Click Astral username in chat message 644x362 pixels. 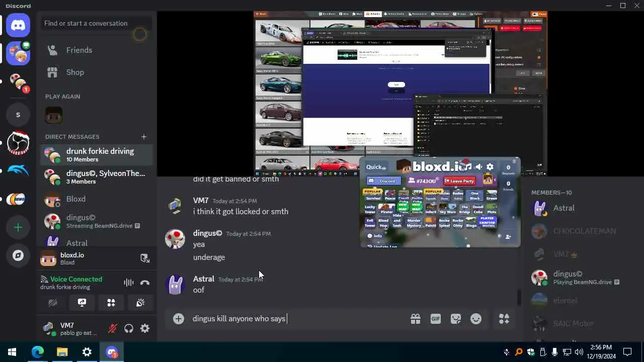tap(203, 279)
